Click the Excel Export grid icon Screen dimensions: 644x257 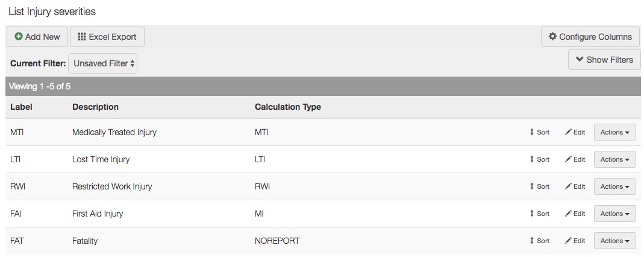(82, 37)
